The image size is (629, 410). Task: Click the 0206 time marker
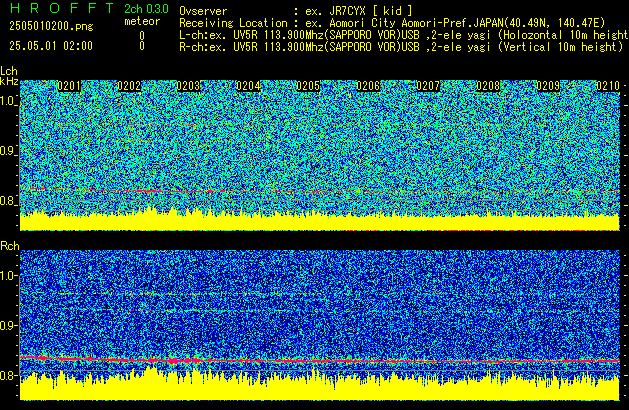[x=368, y=86]
